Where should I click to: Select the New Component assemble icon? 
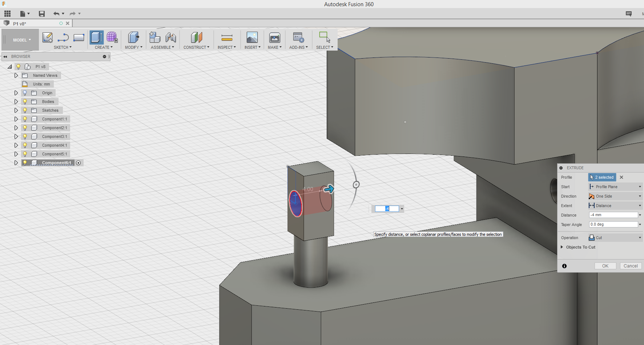155,37
